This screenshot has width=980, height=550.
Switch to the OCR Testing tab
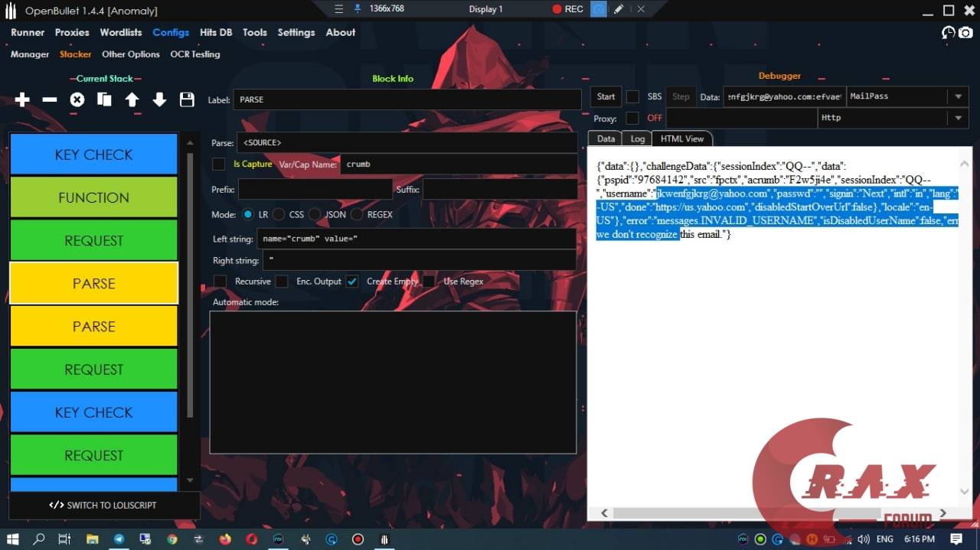tap(195, 55)
